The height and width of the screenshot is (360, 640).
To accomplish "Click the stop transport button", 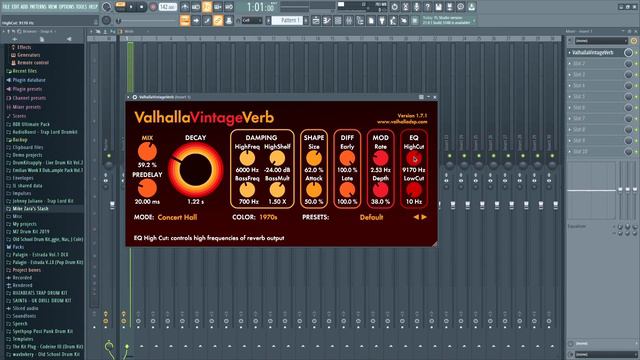I will coord(142,7).
